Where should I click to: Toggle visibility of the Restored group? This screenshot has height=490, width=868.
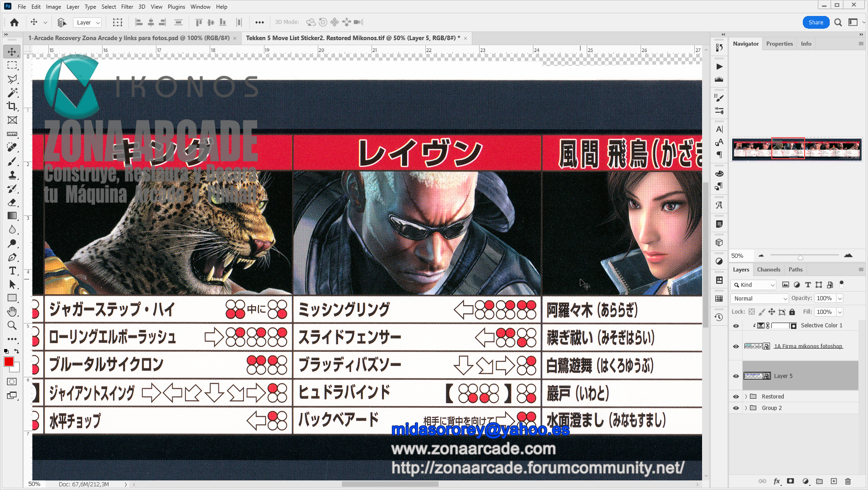[736, 396]
